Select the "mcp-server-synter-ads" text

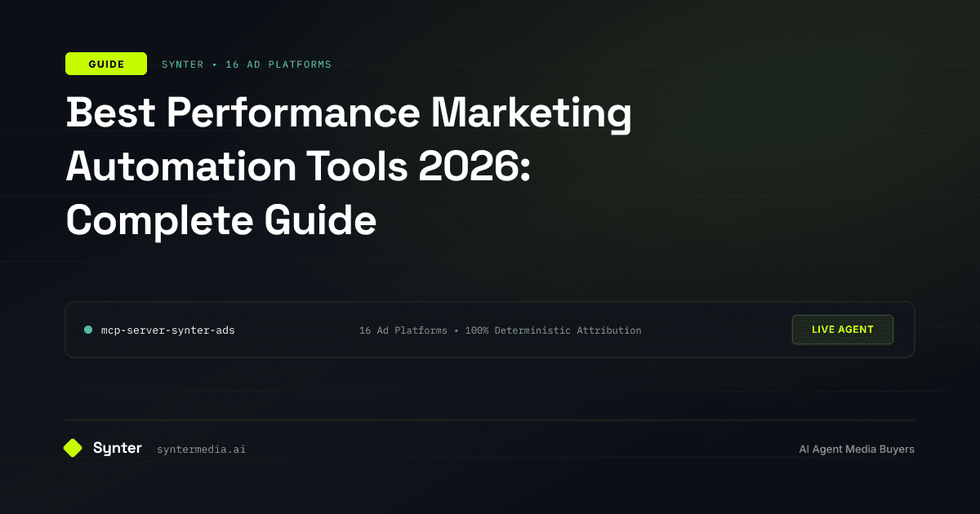click(x=167, y=330)
